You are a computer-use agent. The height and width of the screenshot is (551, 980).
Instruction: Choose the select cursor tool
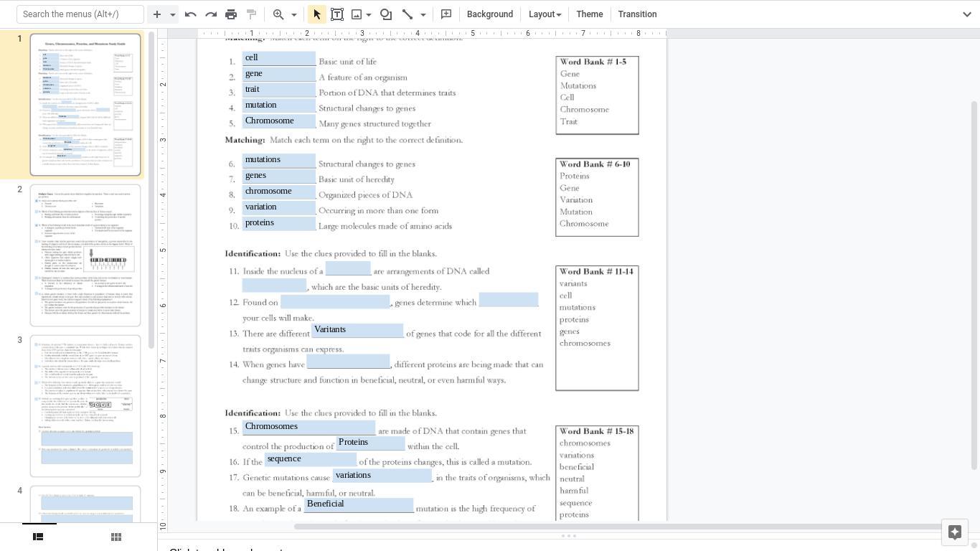316,14
